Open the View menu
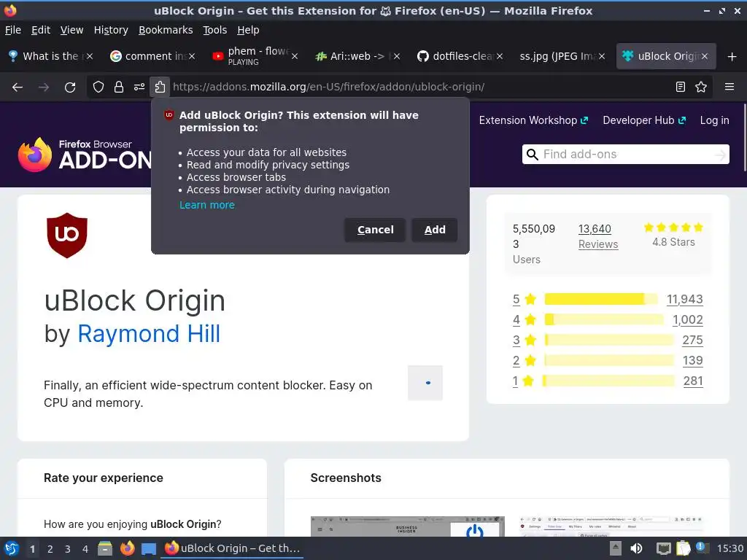 tap(71, 30)
